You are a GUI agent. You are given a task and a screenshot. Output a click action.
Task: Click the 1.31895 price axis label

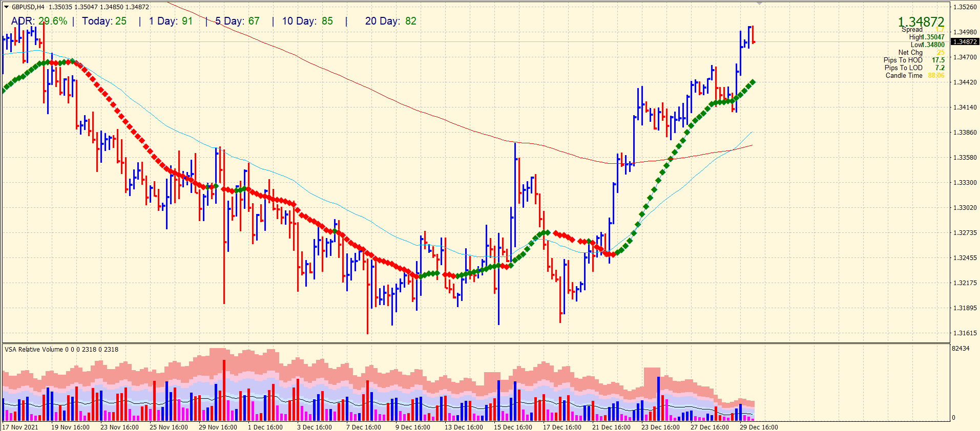[965, 308]
